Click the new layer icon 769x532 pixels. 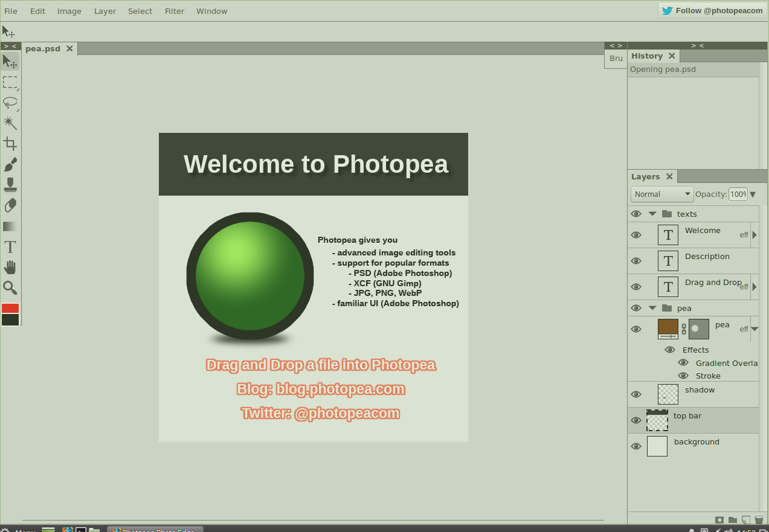746,520
